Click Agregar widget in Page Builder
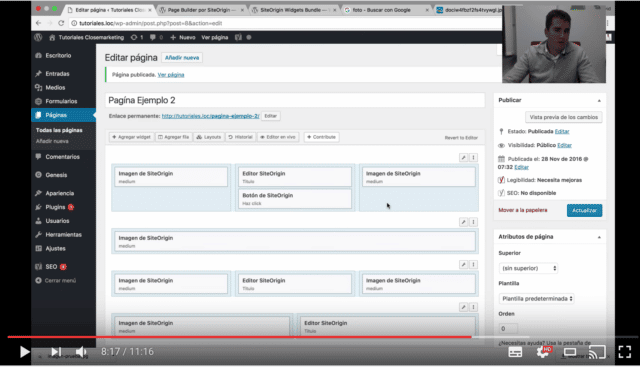Image resolution: width=640 pixels, height=367 pixels. [131, 137]
